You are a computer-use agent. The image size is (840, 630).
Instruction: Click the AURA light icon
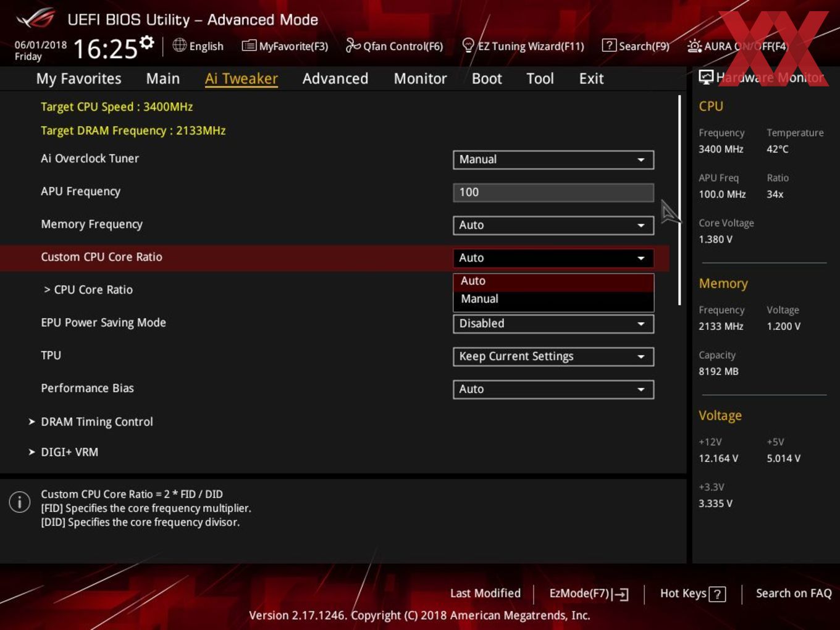[x=694, y=46]
